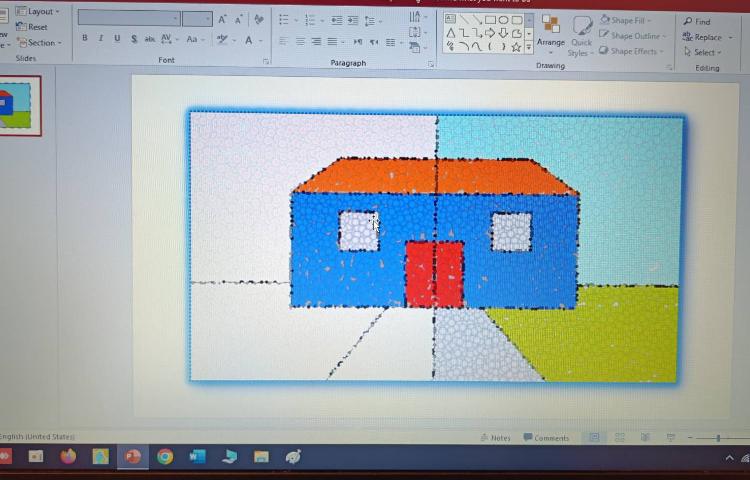Expand the Section dropdown
The height and width of the screenshot is (480, 750).
coord(40,43)
